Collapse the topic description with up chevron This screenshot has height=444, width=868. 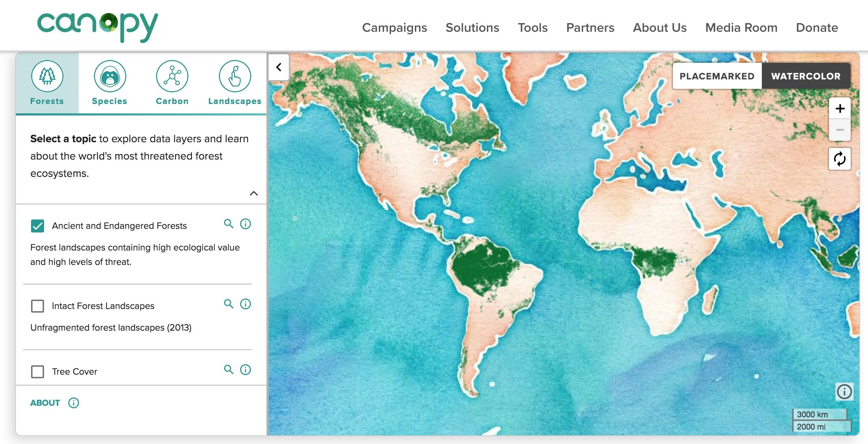click(254, 193)
